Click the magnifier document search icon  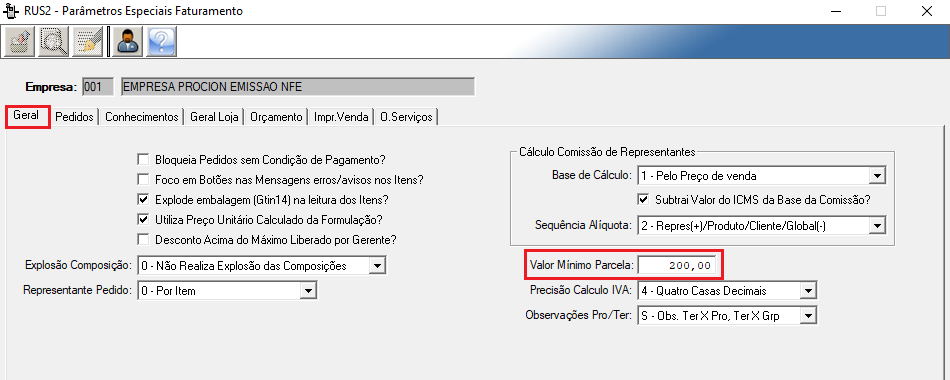click(53, 42)
